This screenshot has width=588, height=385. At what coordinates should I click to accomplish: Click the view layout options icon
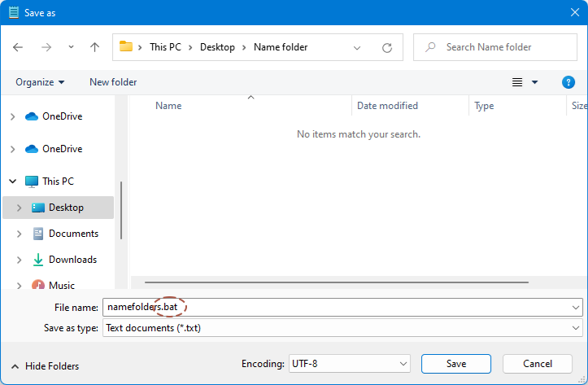pos(517,82)
